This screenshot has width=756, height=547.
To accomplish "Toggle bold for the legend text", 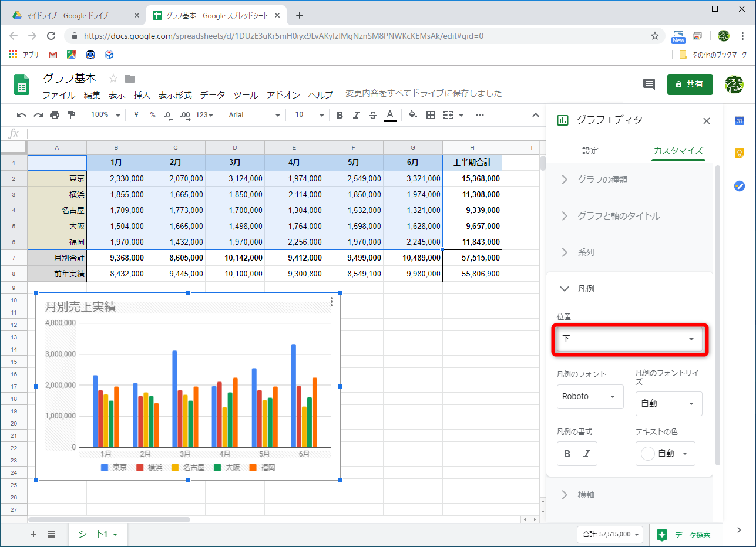I will (x=567, y=453).
